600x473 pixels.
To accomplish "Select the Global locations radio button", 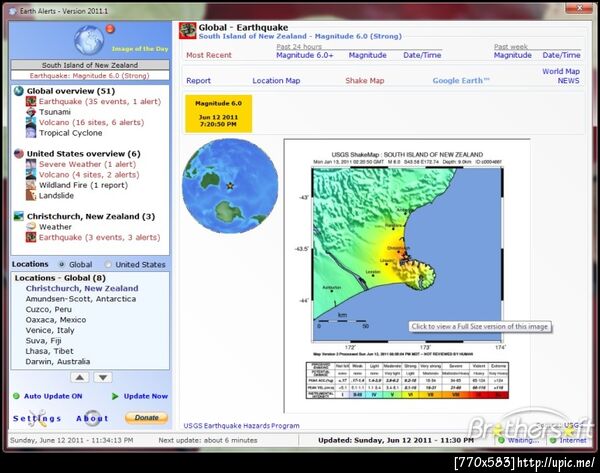I will [61, 264].
